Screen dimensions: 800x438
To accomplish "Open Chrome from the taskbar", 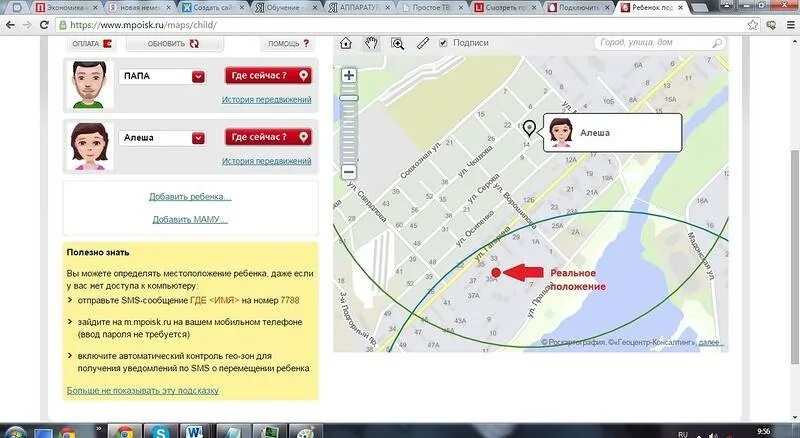I will pyautogui.click(x=124, y=431).
